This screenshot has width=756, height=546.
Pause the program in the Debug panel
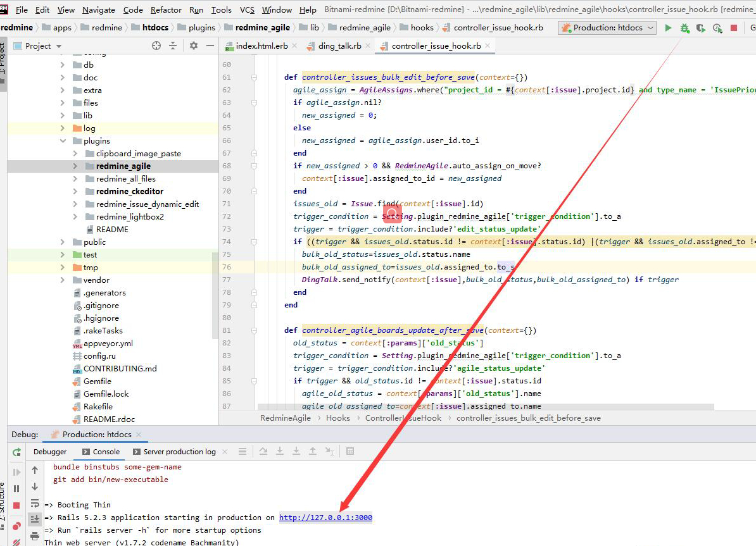(16, 488)
